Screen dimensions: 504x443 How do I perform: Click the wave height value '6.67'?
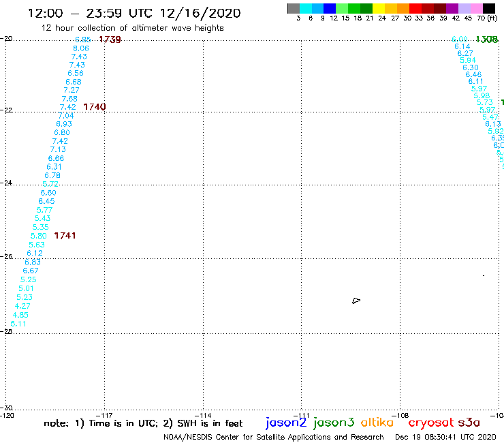(31, 271)
